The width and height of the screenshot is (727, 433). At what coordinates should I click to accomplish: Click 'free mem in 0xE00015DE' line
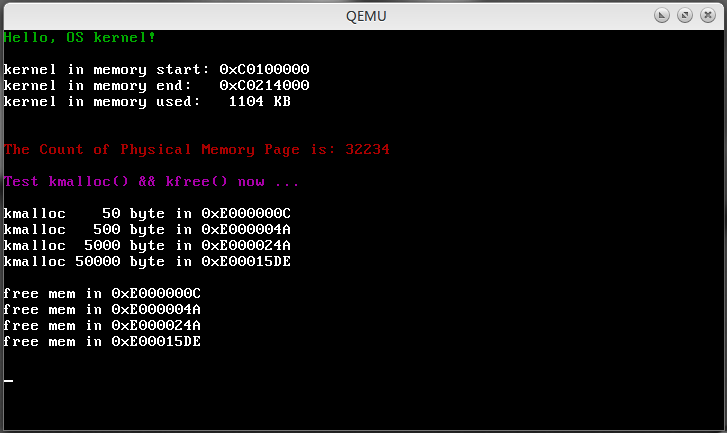pos(102,342)
